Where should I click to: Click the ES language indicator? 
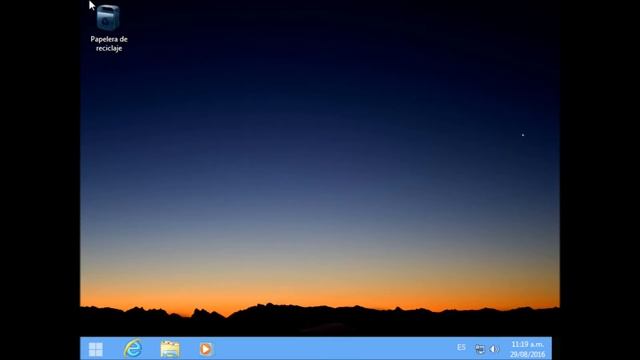[x=461, y=348]
